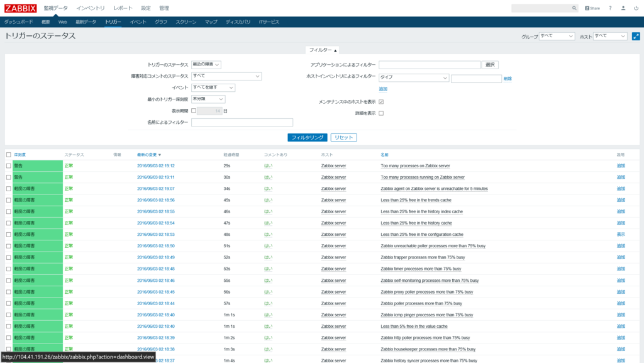
Task: Open the トリガーのステータス dropdown
Action: point(206,64)
